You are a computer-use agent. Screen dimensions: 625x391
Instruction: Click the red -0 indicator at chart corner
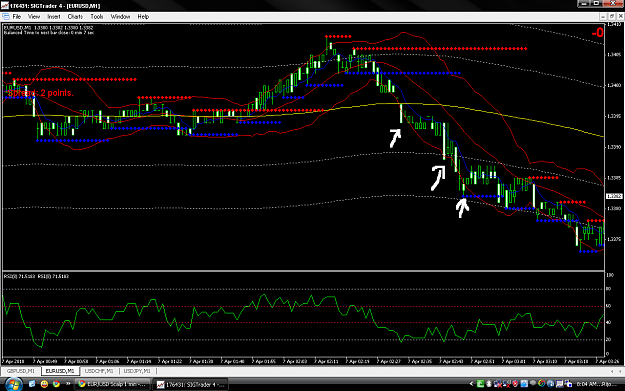597,33
